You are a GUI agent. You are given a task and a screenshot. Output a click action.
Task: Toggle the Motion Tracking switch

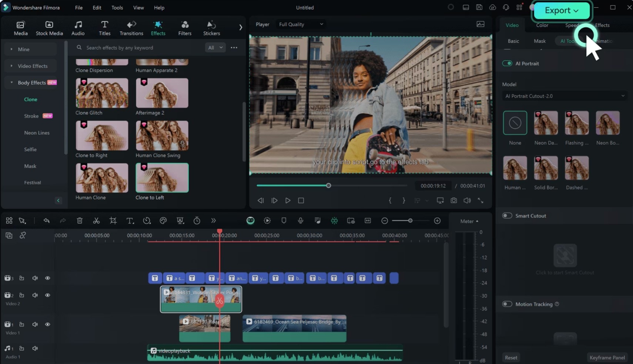point(507,304)
